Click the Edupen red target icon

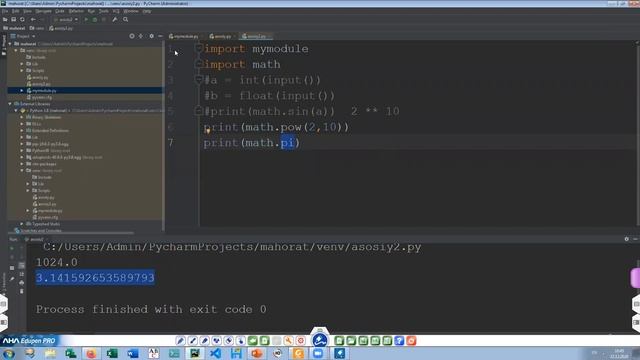[x=301, y=341]
